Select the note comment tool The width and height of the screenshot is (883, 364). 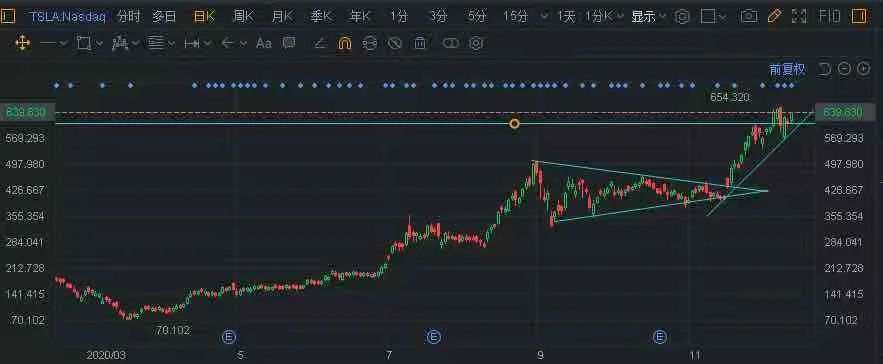[289, 42]
